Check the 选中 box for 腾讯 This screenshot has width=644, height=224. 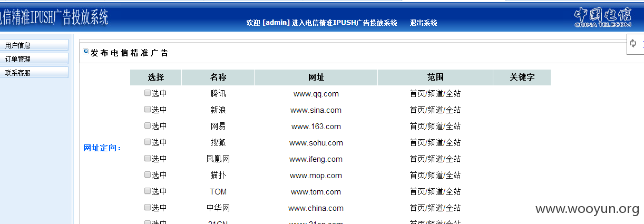pos(148,93)
